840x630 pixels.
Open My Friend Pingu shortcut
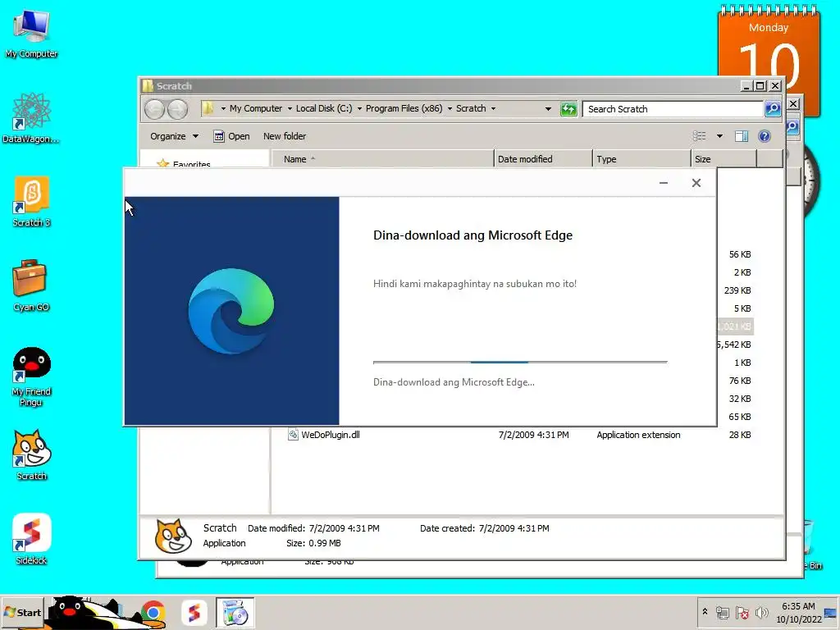coord(31,377)
